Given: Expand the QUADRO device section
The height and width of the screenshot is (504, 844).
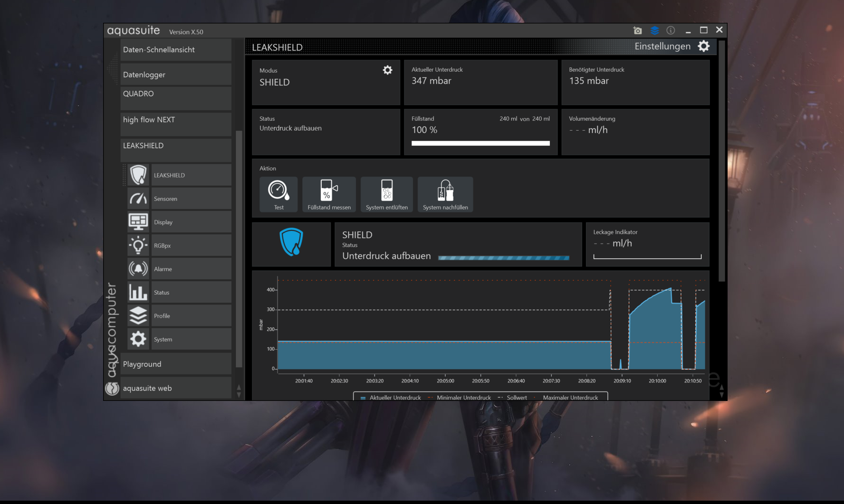Looking at the screenshot, I should point(176,98).
